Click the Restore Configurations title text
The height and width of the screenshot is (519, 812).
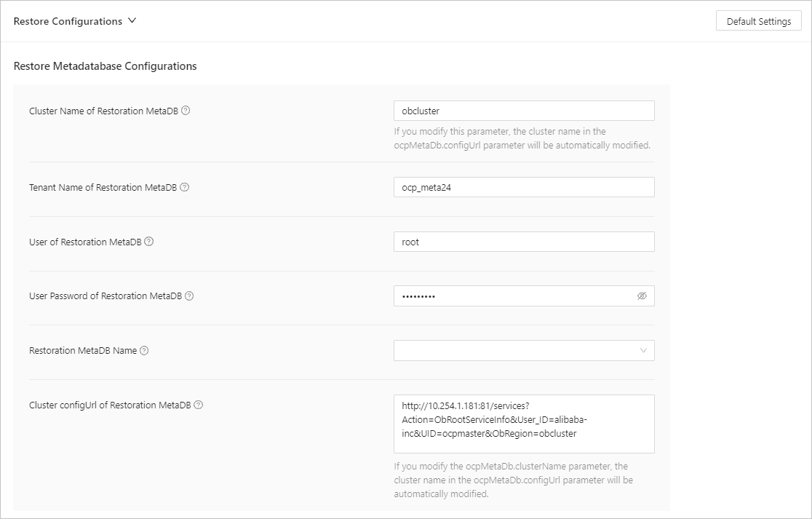(68, 21)
